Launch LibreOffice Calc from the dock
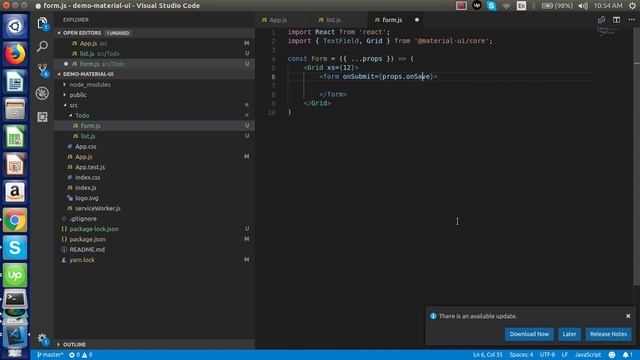Viewport: 640px width, 360px height. pos(15,137)
